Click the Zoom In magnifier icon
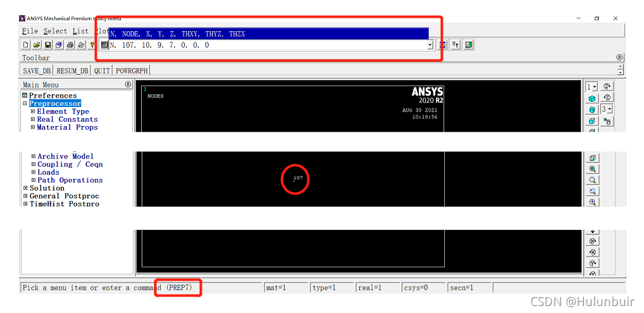644x313 pixels. click(593, 202)
